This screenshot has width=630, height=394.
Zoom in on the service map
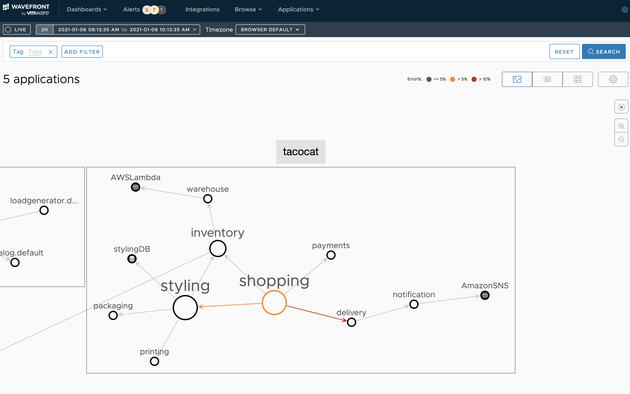pyautogui.click(x=621, y=126)
